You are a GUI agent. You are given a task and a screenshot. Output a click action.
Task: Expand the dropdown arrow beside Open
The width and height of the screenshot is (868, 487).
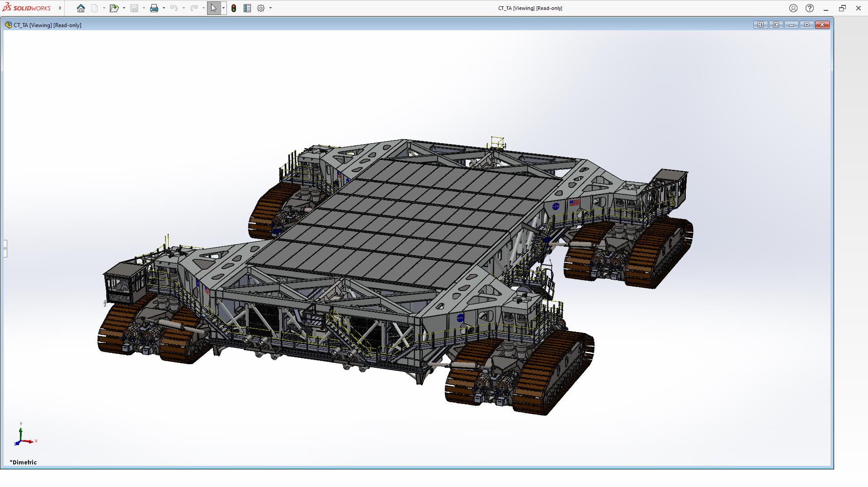[x=124, y=8]
